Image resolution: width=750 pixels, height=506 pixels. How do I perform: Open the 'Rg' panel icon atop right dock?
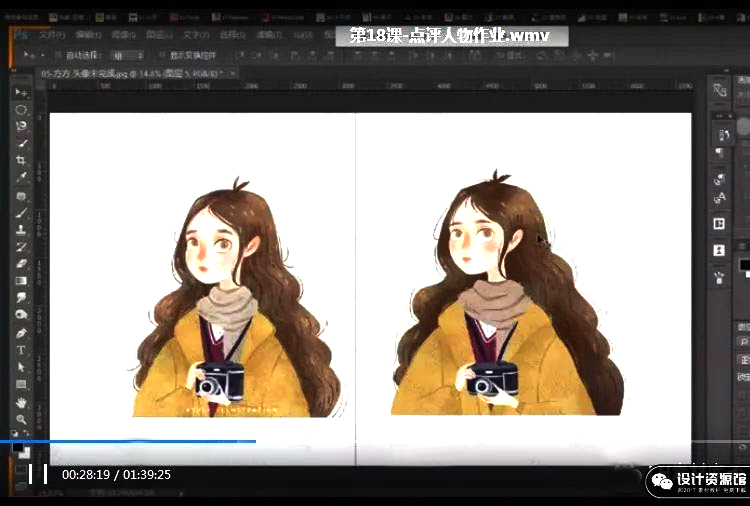(x=720, y=89)
